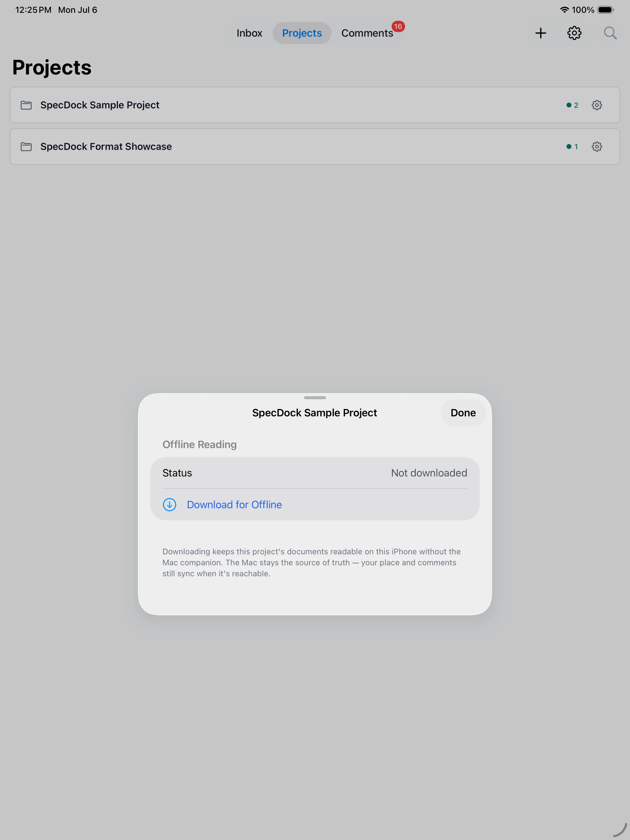
Task: Select the Projects tab
Action: click(302, 33)
